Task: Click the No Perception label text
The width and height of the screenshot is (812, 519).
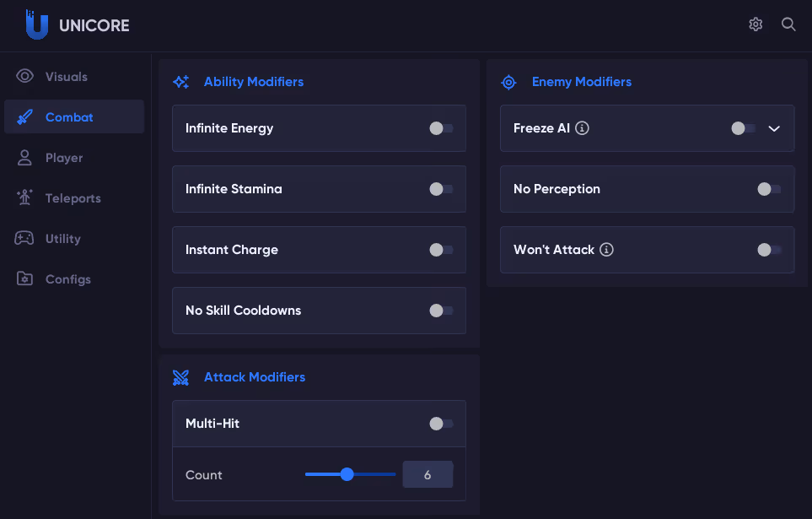Action: (557, 189)
